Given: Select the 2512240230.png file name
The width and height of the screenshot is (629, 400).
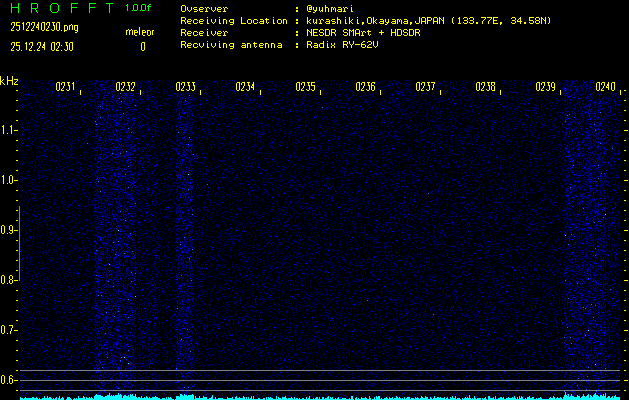Looking at the screenshot, I should 36,27.
